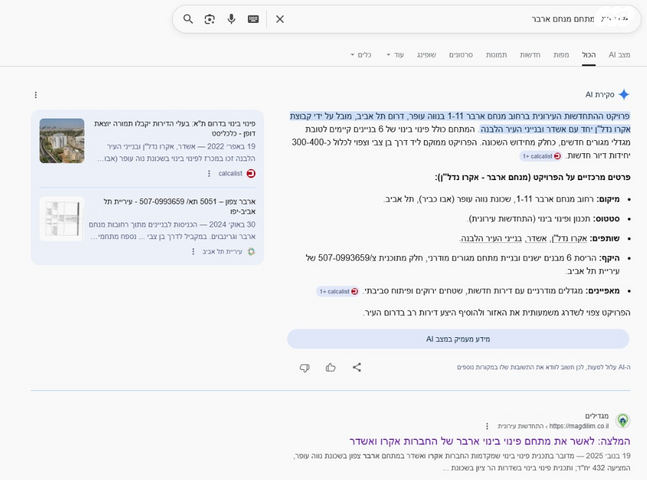Image resolution: width=647 pixels, height=480 pixels.
Task: Give thumbs up on AI overview
Action: coord(331,367)
